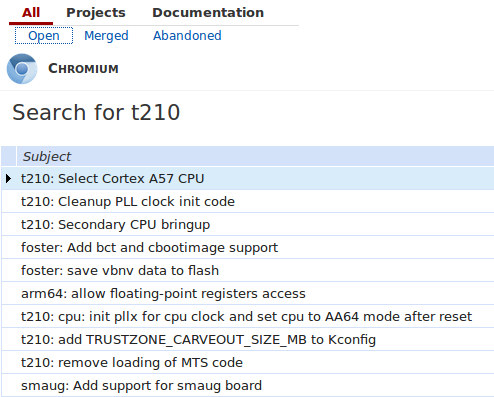Viewport: 494px width, 397px height.
Task: Click the row pointer arrow beside first change
Action: click(9, 179)
